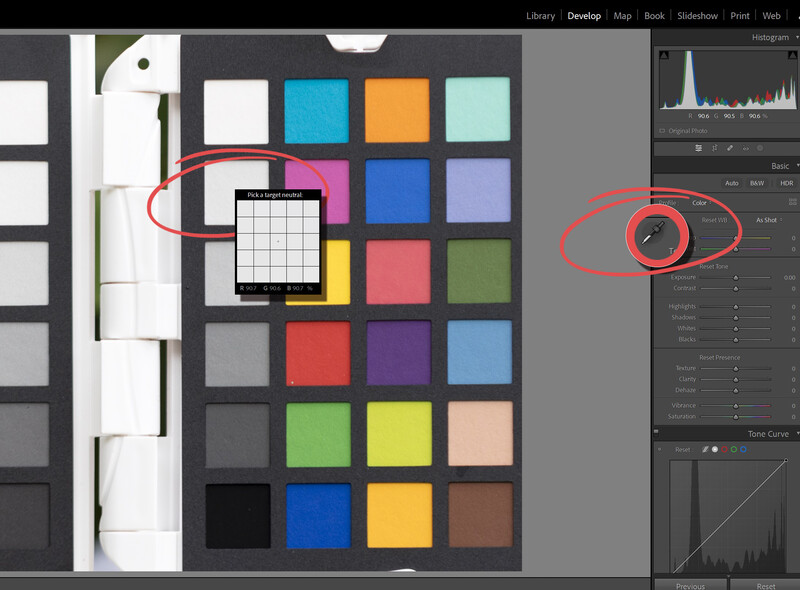This screenshot has height=590, width=800.
Task: Click the Tint slider handle
Action: click(x=736, y=249)
